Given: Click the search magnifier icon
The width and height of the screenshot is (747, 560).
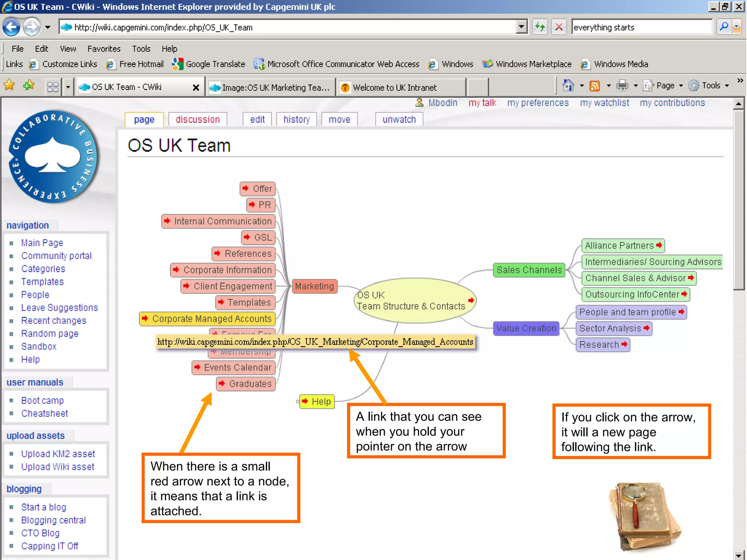Looking at the screenshot, I should click(x=724, y=27).
